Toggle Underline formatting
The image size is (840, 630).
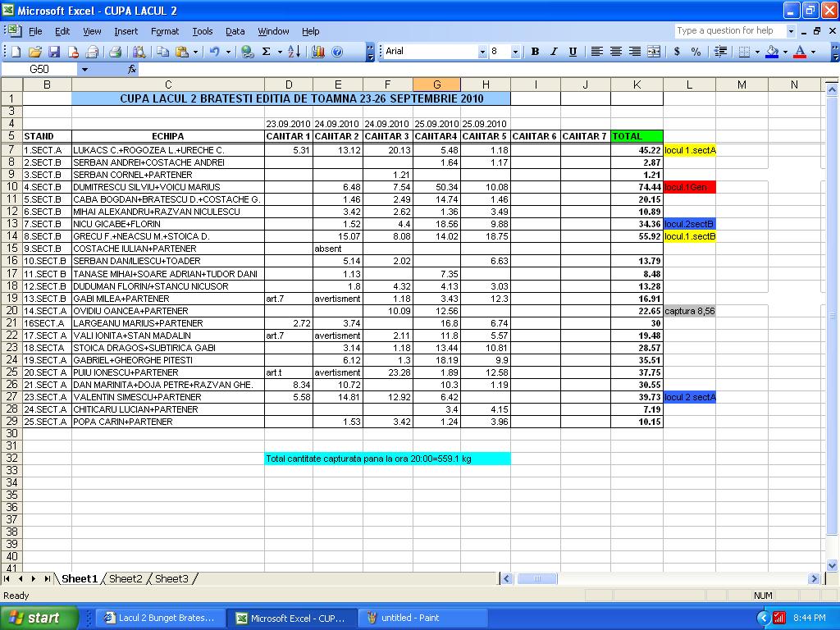573,52
